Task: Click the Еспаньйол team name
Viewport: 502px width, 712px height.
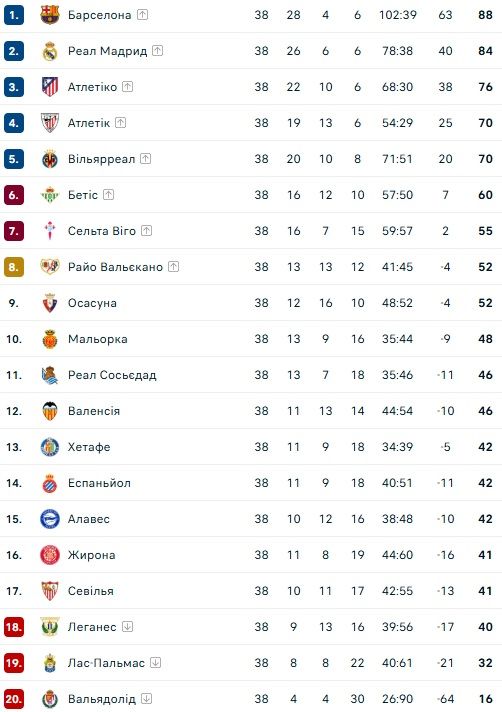Action: click(x=99, y=483)
